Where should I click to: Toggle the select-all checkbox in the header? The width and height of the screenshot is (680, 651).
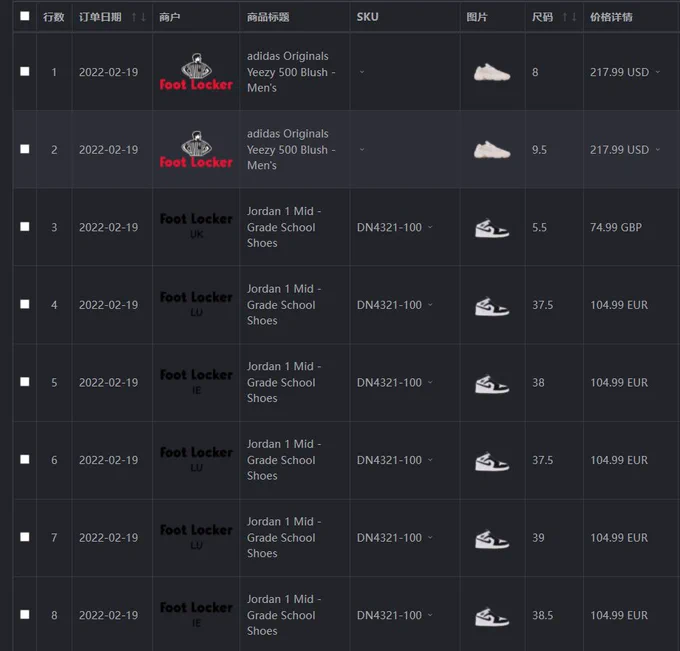point(25,16)
